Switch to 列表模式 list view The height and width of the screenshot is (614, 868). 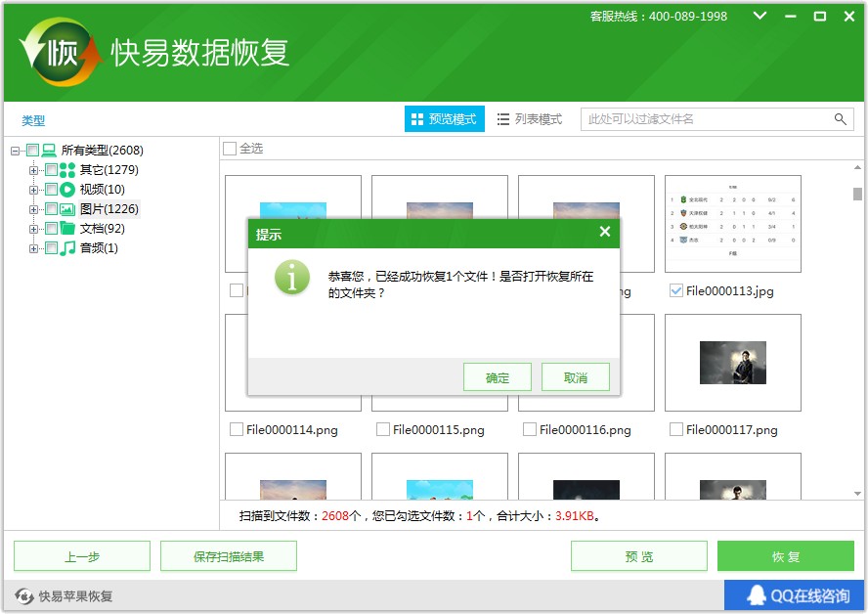point(530,119)
